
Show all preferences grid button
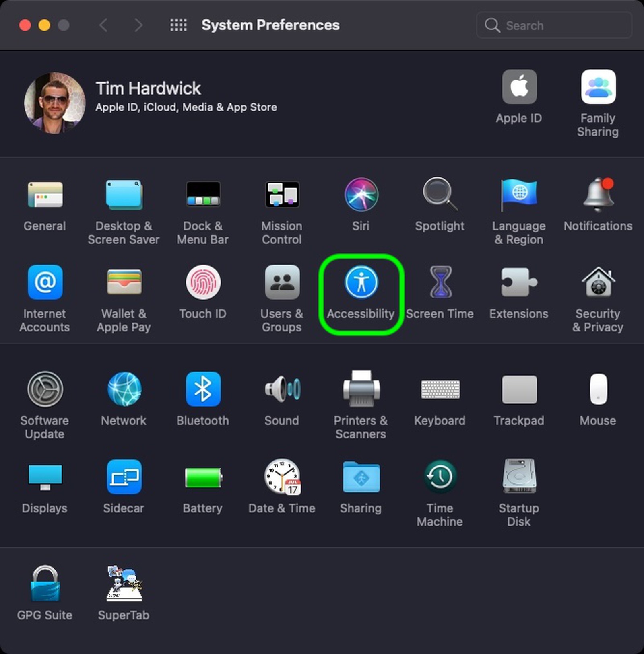pyautogui.click(x=178, y=25)
